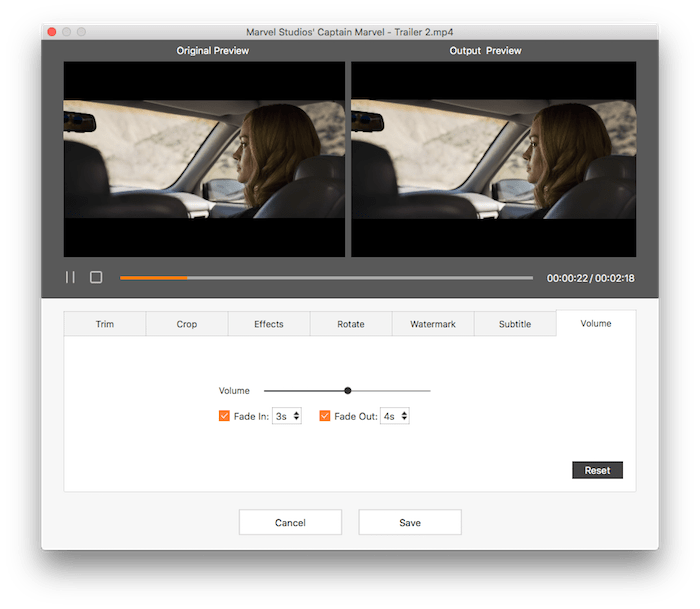Click the Output Preview heading
Viewport: 700px width, 609px height.
[x=485, y=50]
